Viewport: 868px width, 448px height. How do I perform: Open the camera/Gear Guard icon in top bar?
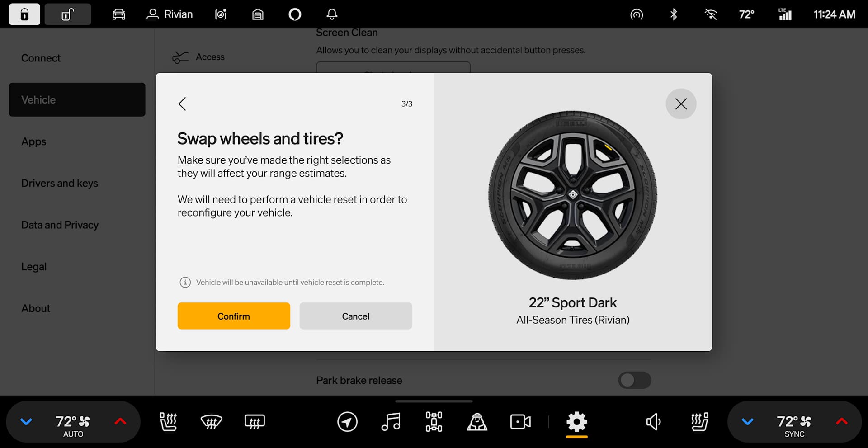pyautogui.click(x=221, y=14)
